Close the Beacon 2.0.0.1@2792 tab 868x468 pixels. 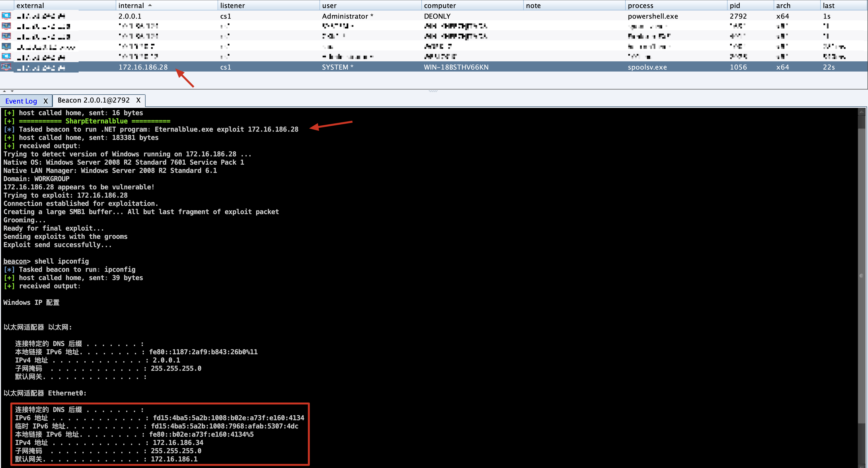pyautogui.click(x=138, y=100)
